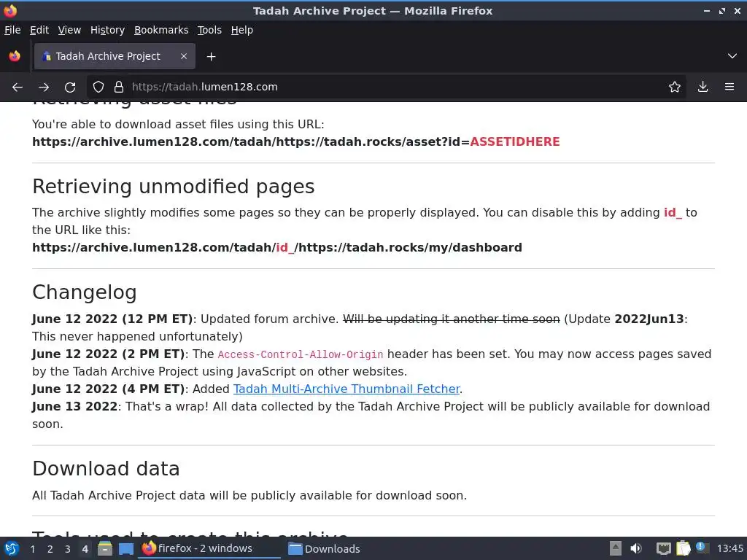This screenshot has height=560, width=747.
Task: Open the network tray icon
Action: [x=664, y=548]
